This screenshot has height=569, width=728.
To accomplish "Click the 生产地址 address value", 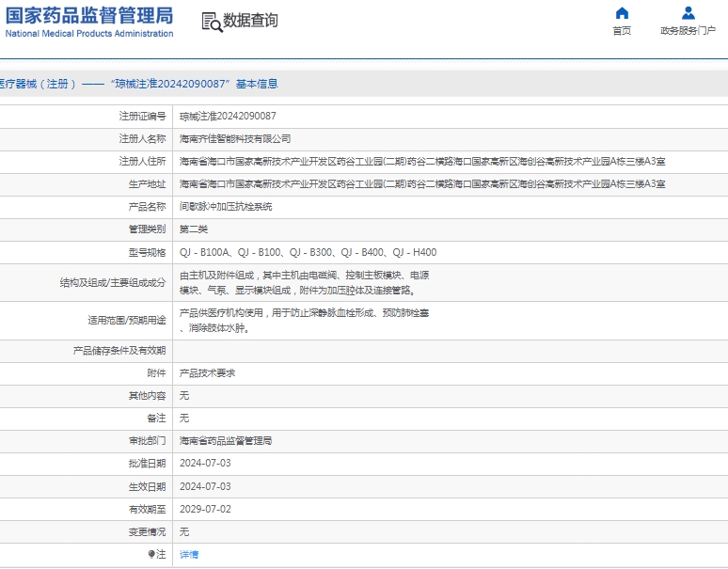I will (422, 184).
